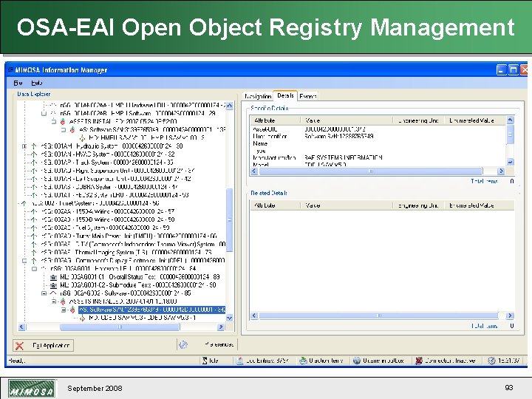Collapse the 001AN02AB HMPU Software node
This screenshot has width=532, height=399.
[44, 113]
